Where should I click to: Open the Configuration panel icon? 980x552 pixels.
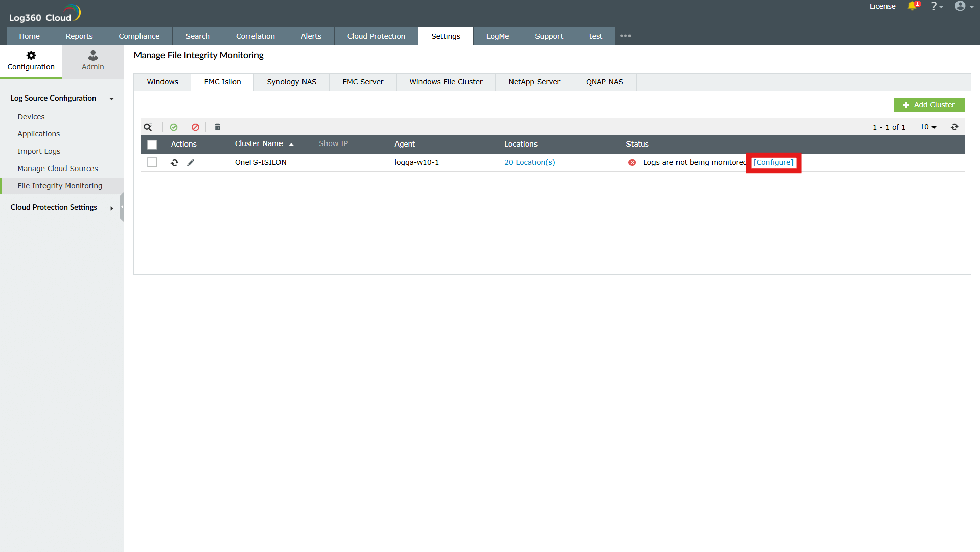[x=31, y=56]
